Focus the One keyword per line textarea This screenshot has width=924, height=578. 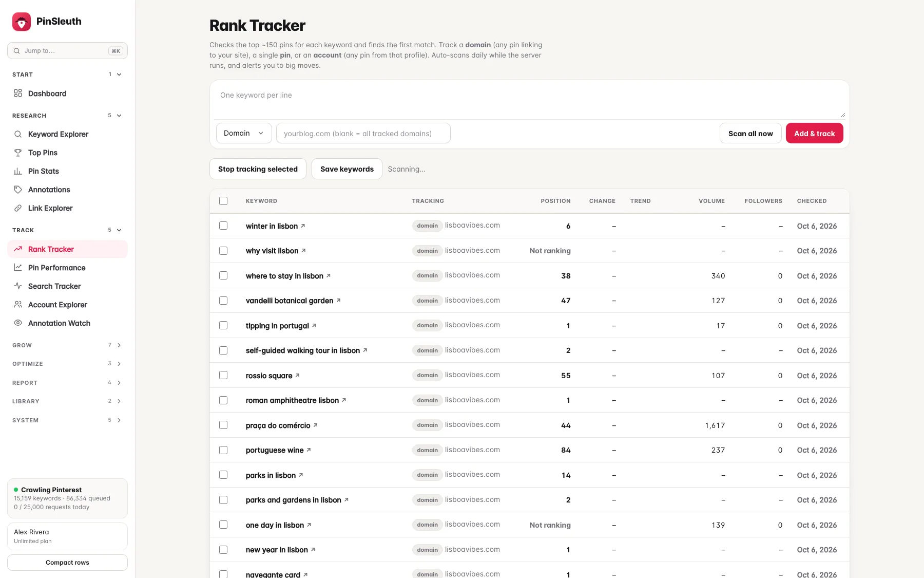click(x=530, y=101)
